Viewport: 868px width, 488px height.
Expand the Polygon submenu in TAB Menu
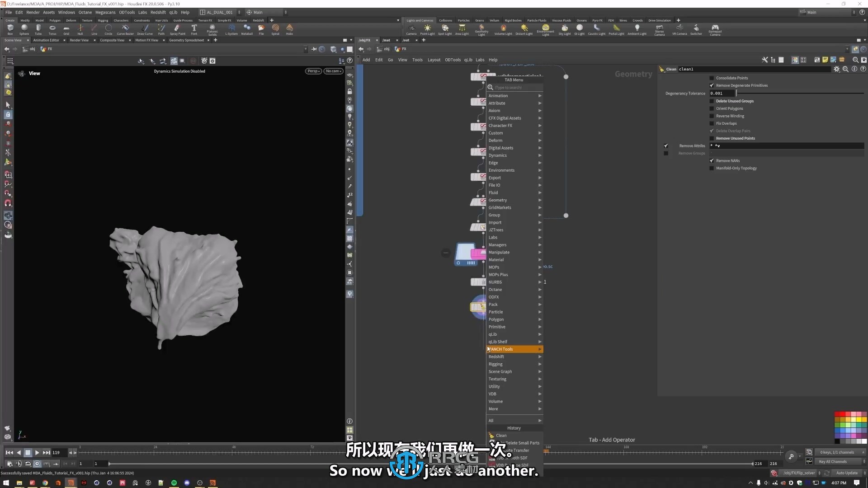pyautogui.click(x=514, y=319)
